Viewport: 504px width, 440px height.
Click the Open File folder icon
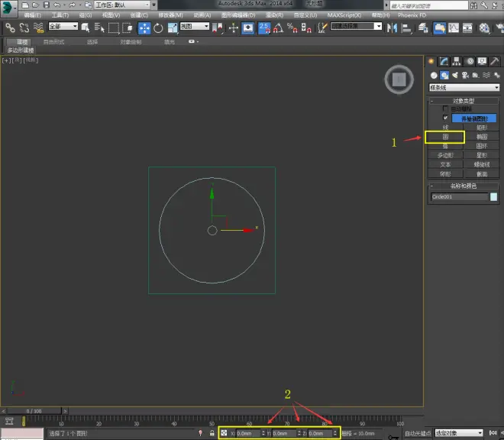pyautogui.click(x=35, y=5)
